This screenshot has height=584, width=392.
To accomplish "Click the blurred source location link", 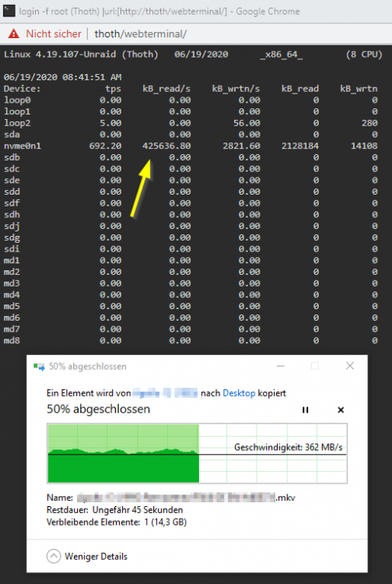I will (165, 393).
